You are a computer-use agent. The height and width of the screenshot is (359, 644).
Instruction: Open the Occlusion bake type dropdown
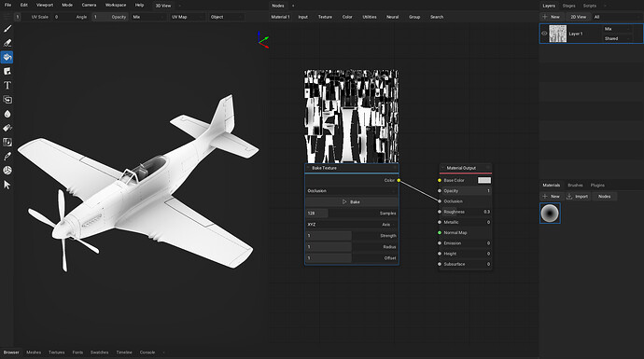pyautogui.click(x=352, y=191)
